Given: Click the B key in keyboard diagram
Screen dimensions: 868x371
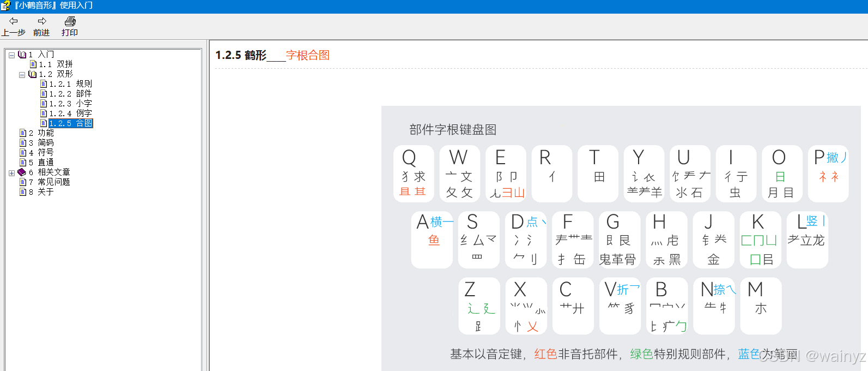Looking at the screenshot, I should pyautogui.click(x=667, y=306).
